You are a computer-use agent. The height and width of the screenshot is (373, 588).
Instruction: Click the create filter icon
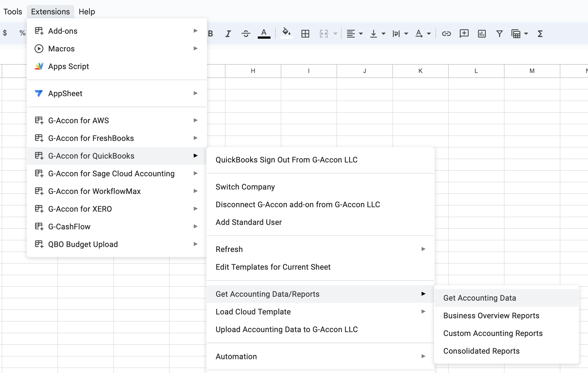[x=499, y=34]
